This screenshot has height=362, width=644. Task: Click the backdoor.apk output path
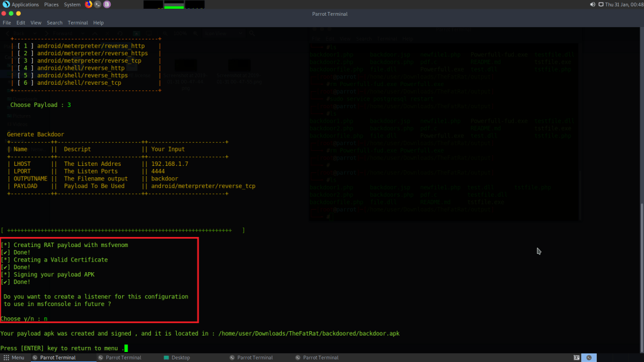309,334
